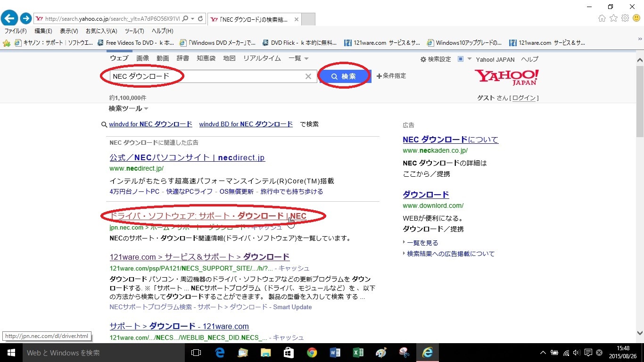Open the Windows Store taskbar icon
Image resolution: width=644 pixels, height=362 pixels.
(x=289, y=353)
